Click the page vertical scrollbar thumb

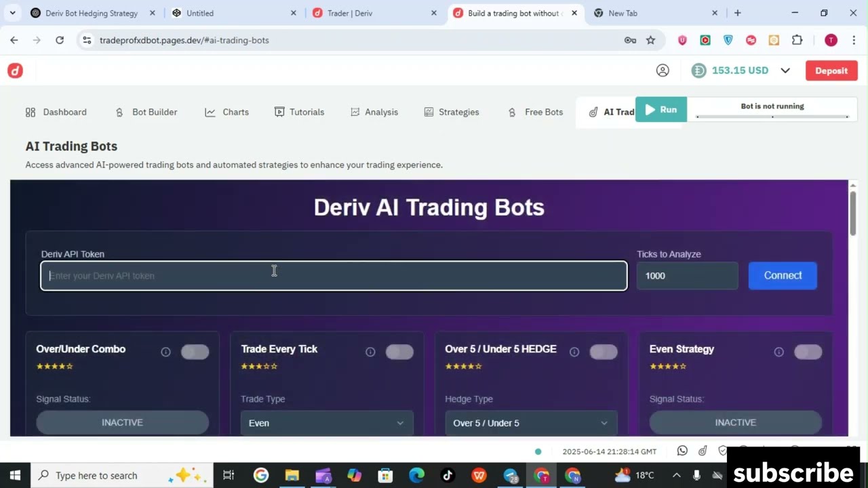point(852,213)
